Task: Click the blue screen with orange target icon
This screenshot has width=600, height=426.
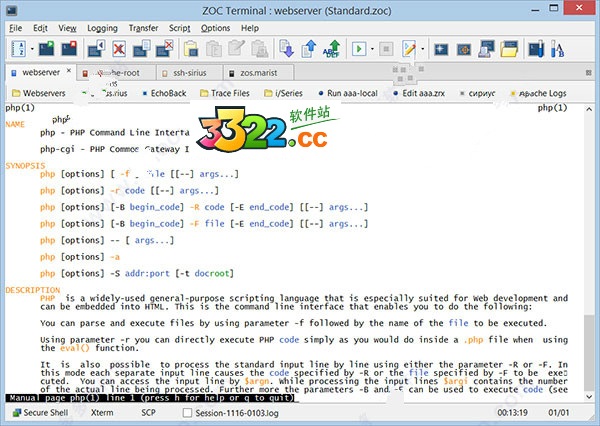Action: (464, 49)
